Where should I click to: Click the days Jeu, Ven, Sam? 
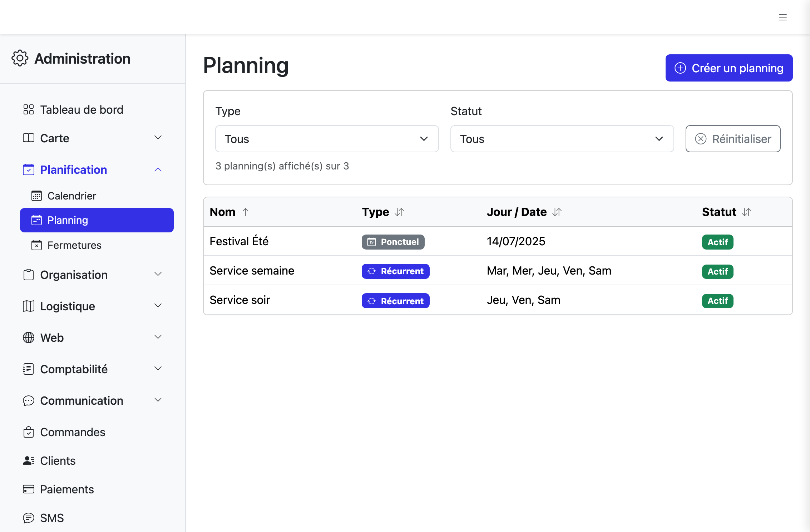pos(524,300)
